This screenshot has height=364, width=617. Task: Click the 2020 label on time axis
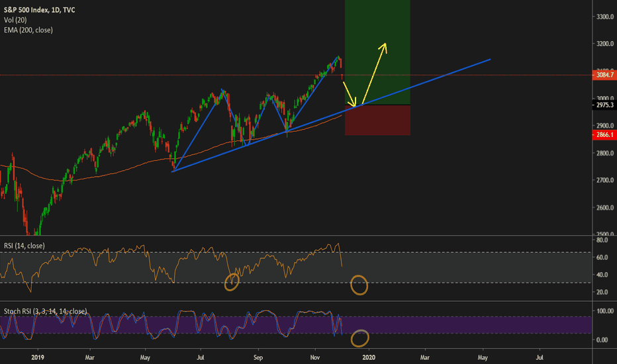(369, 357)
